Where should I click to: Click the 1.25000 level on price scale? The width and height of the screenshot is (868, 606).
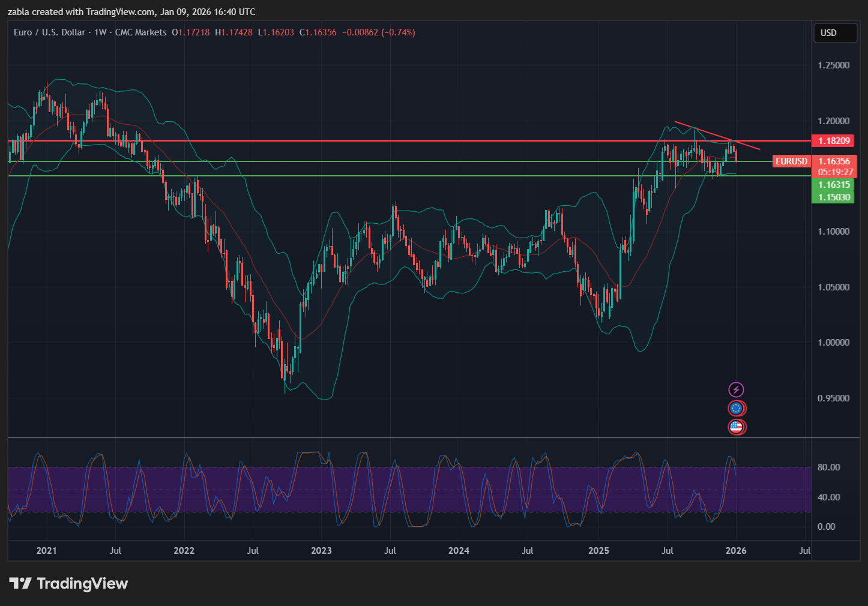833,65
